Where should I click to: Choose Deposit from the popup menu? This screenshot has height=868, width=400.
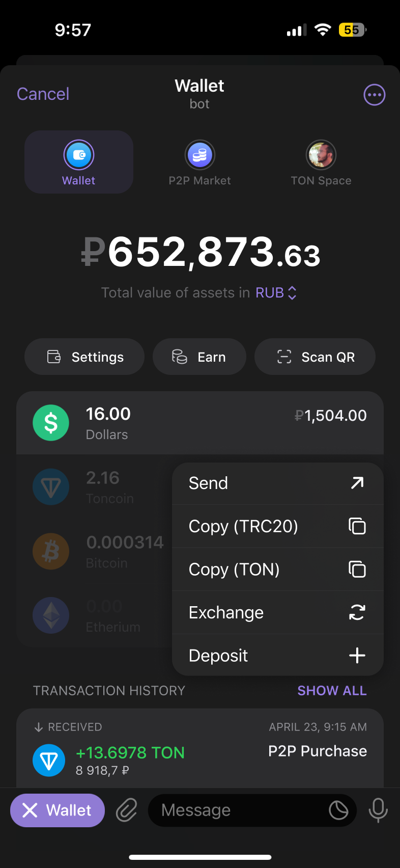(277, 655)
